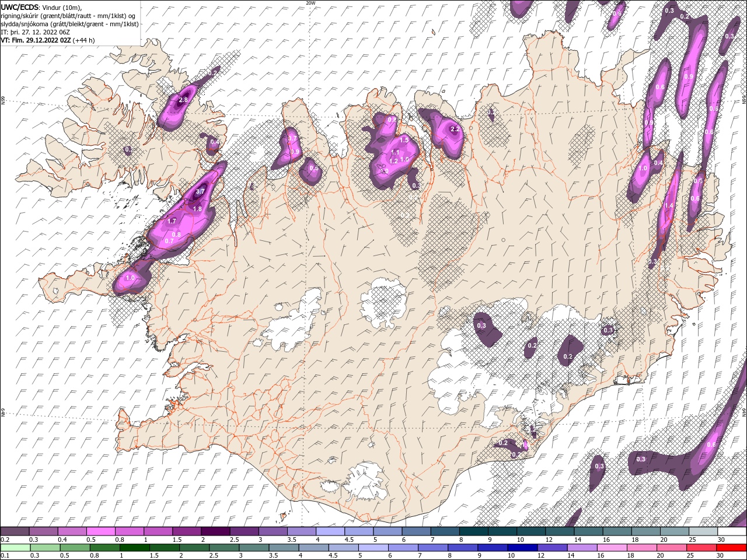
Task: Click the '1.7' value in western snow band
Action: 172,221
